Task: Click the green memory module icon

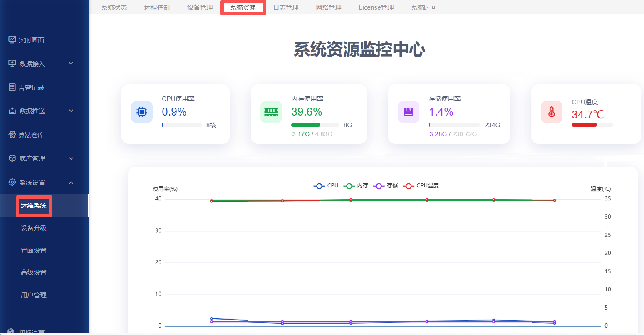Action: [x=271, y=112]
